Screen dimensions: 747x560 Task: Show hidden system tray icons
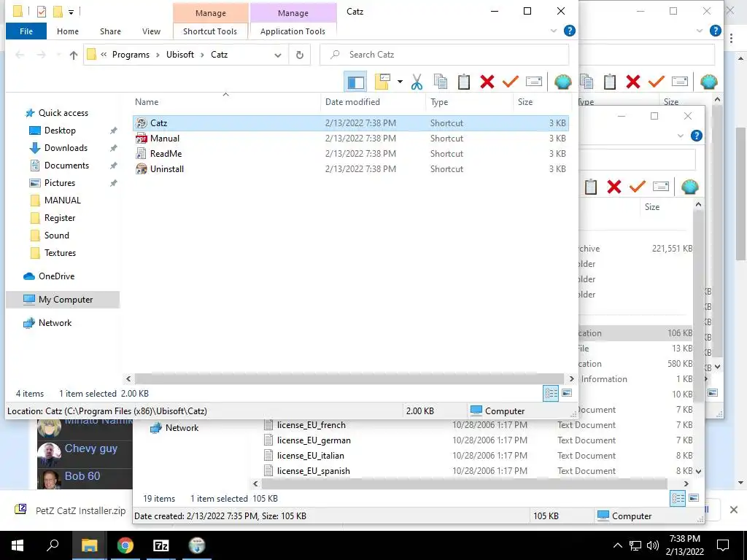(x=617, y=545)
